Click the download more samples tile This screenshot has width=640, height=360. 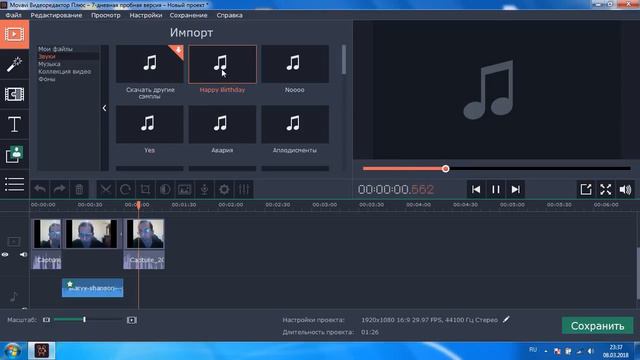pyautogui.click(x=150, y=64)
